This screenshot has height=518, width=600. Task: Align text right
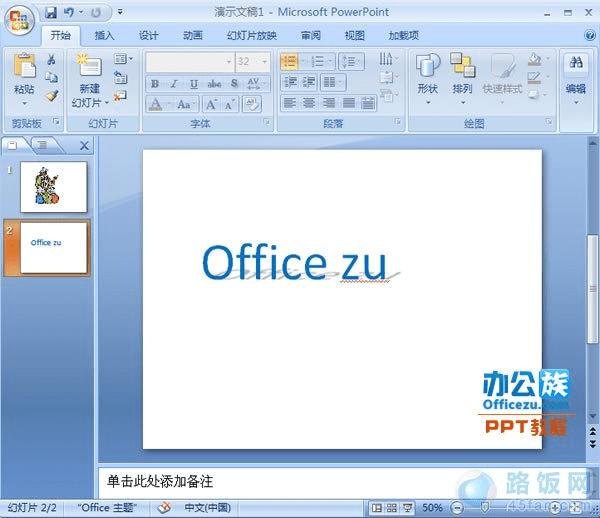tap(329, 103)
